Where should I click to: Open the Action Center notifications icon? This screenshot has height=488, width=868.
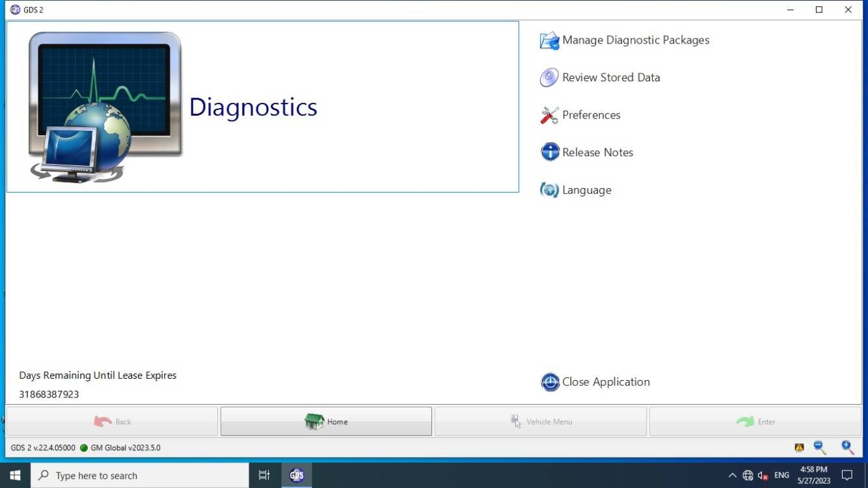click(x=847, y=475)
